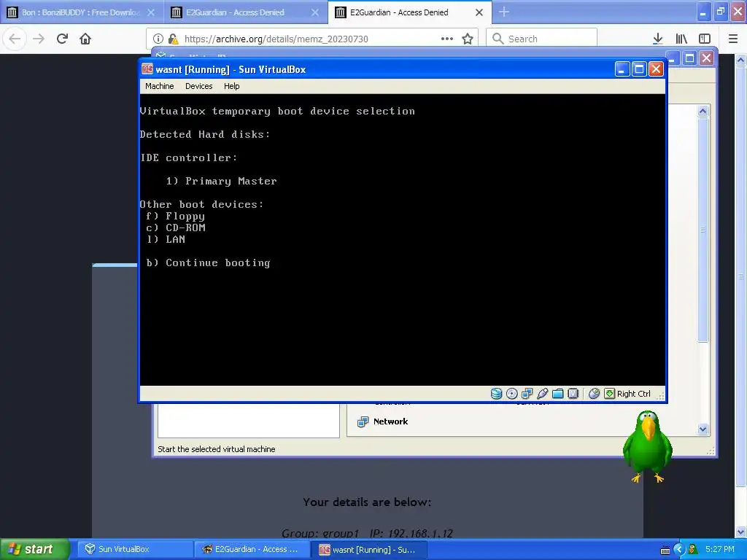Open a new Firefox tab
The width and height of the screenshot is (747, 560).
click(503, 12)
